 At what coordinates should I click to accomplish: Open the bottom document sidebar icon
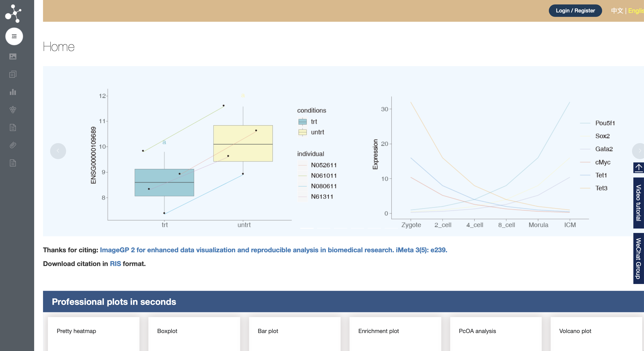pyautogui.click(x=13, y=163)
